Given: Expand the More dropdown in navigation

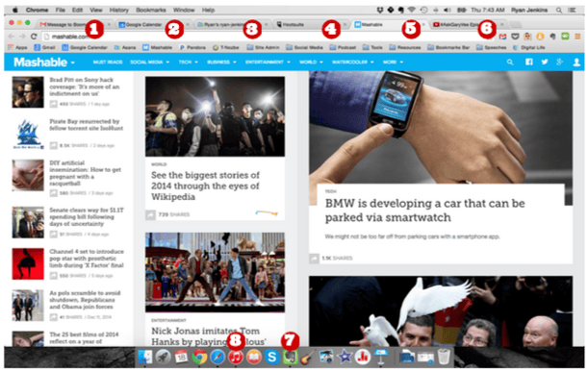Looking at the screenshot, I should pyautogui.click(x=393, y=62).
